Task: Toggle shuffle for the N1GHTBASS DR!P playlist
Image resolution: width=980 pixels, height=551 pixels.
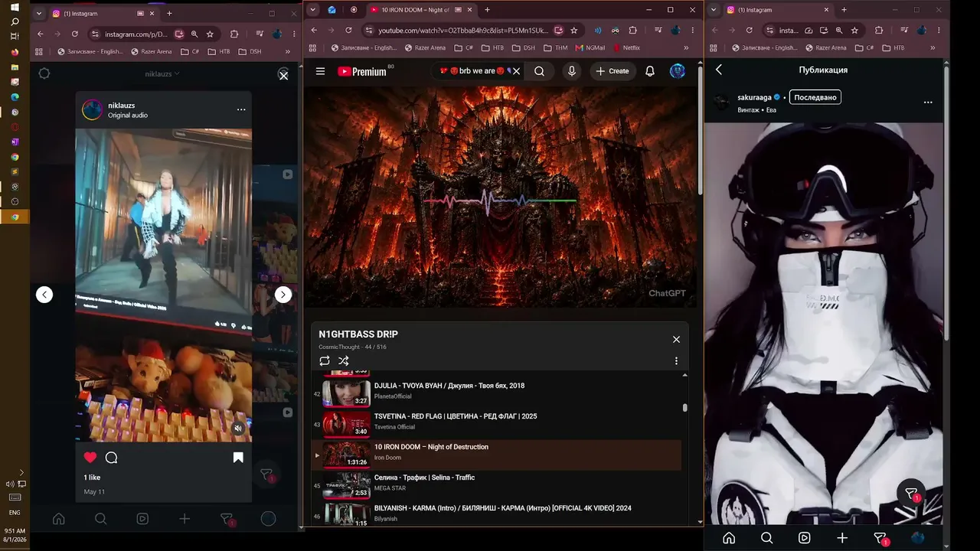Action: [343, 360]
